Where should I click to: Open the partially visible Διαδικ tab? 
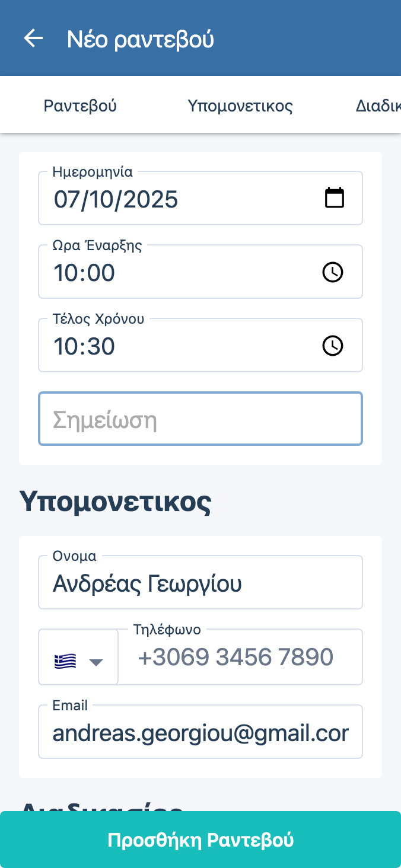coord(378,106)
